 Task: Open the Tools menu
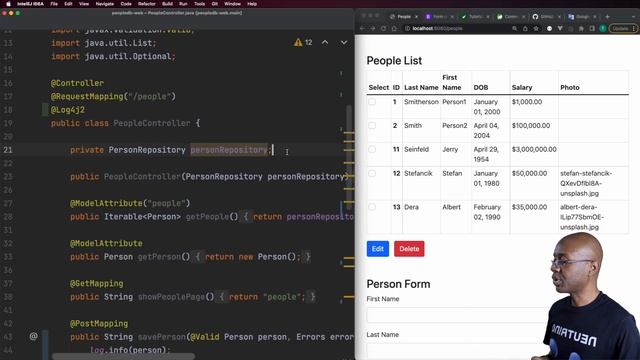[199, 4]
